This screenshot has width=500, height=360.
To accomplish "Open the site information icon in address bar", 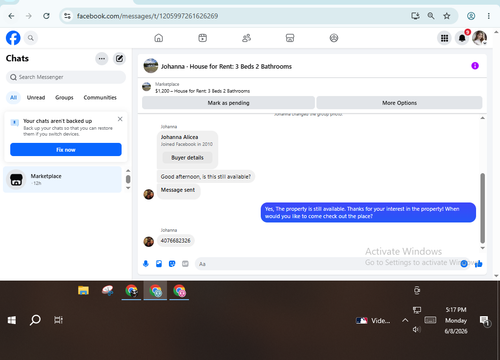I will click(67, 16).
